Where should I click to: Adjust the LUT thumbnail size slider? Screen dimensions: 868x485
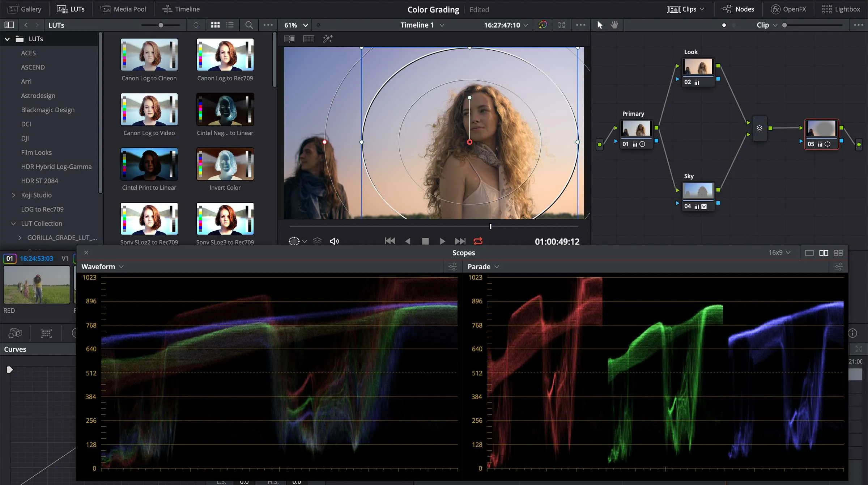click(161, 25)
